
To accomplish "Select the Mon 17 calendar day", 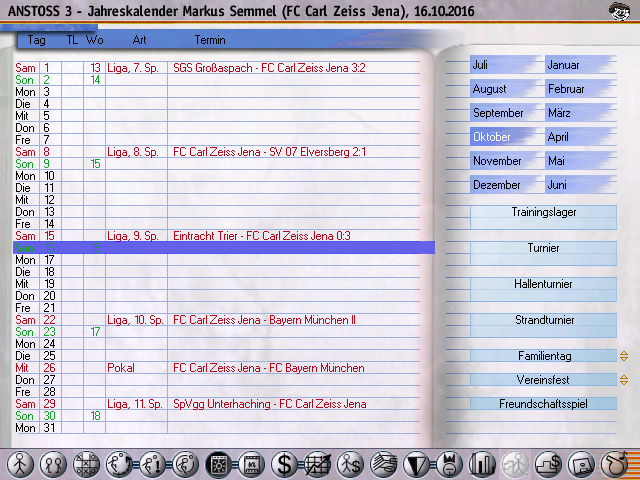I will click(x=35, y=260).
